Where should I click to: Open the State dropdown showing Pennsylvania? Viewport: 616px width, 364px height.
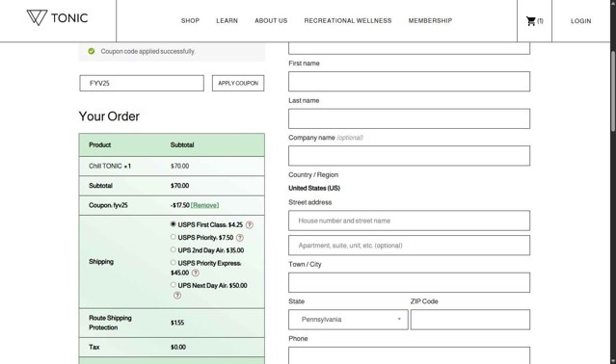tap(348, 320)
